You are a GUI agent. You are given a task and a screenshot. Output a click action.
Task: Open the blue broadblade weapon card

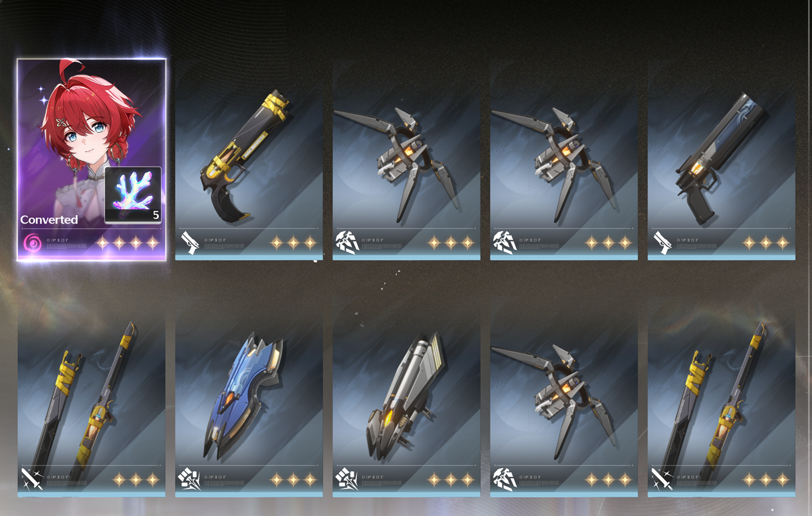(x=249, y=398)
